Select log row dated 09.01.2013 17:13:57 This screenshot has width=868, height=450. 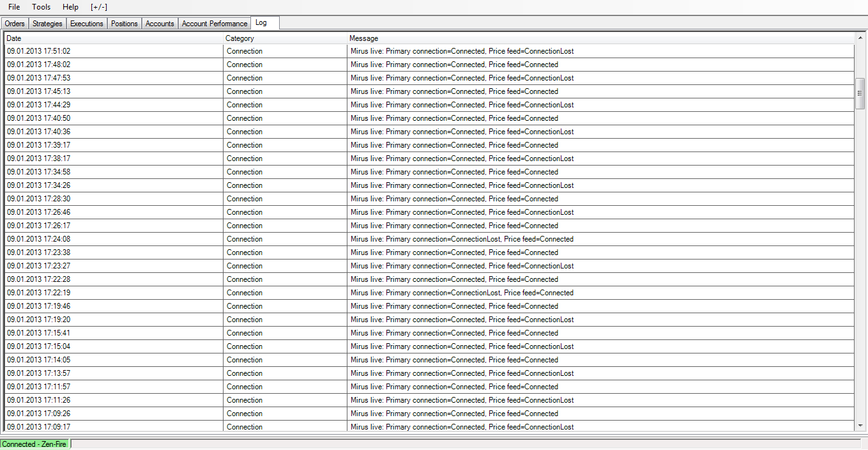click(x=429, y=373)
